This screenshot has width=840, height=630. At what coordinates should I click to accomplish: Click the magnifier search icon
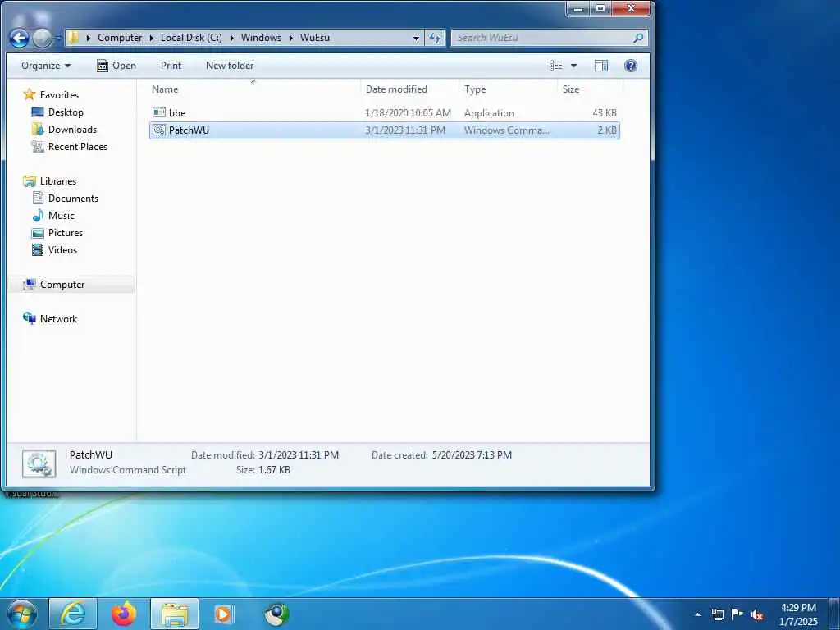pyautogui.click(x=638, y=38)
